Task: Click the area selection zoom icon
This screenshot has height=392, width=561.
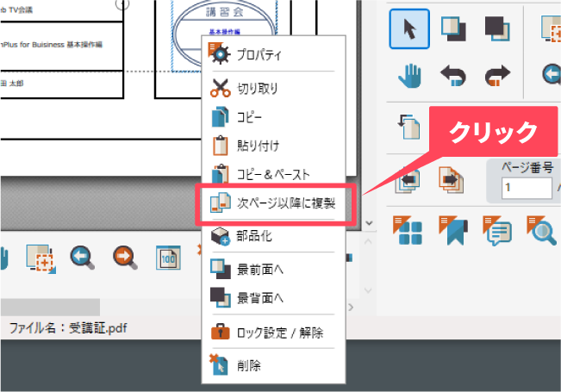Action: click(x=41, y=257)
